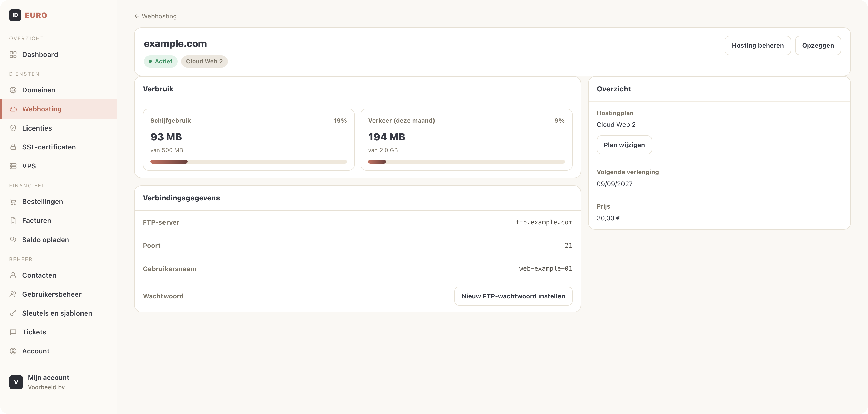Click the Opzeggen button

click(818, 45)
